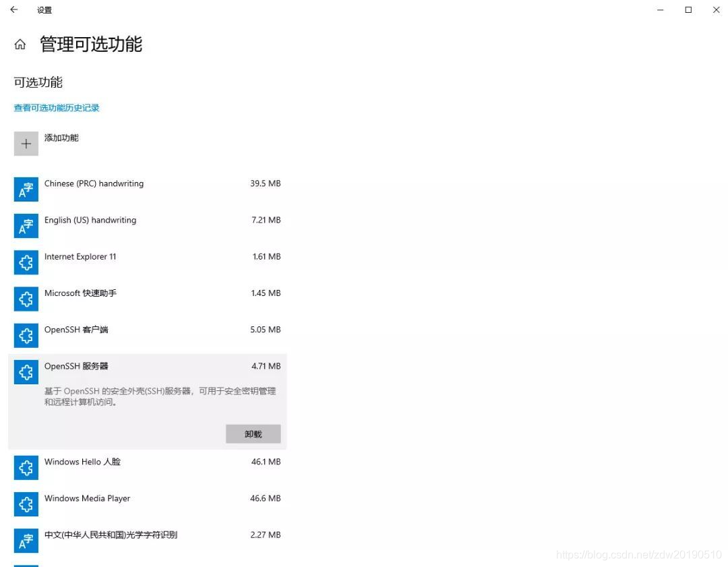Click the 1.45 MB size value
This screenshot has height=567, width=728.
click(x=266, y=293)
